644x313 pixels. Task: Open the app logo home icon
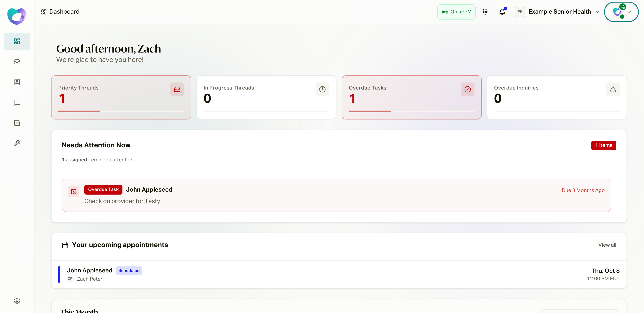16,16
